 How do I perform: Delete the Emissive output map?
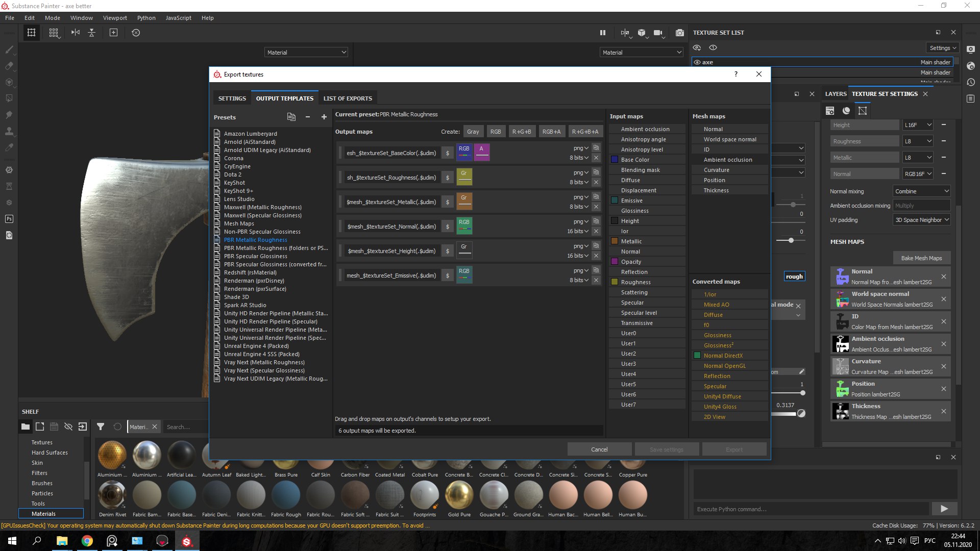[x=596, y=280]
